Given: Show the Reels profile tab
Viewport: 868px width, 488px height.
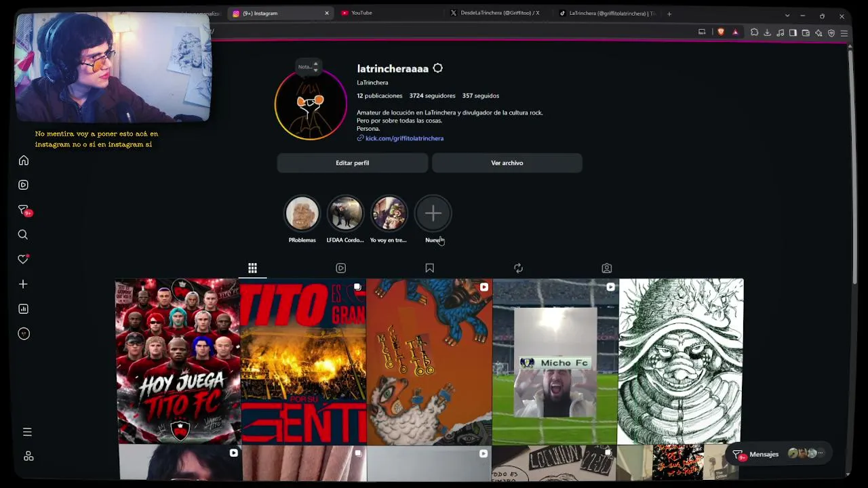Looking at the screenshot, I should pyautogui.click(x=341, y=268).
